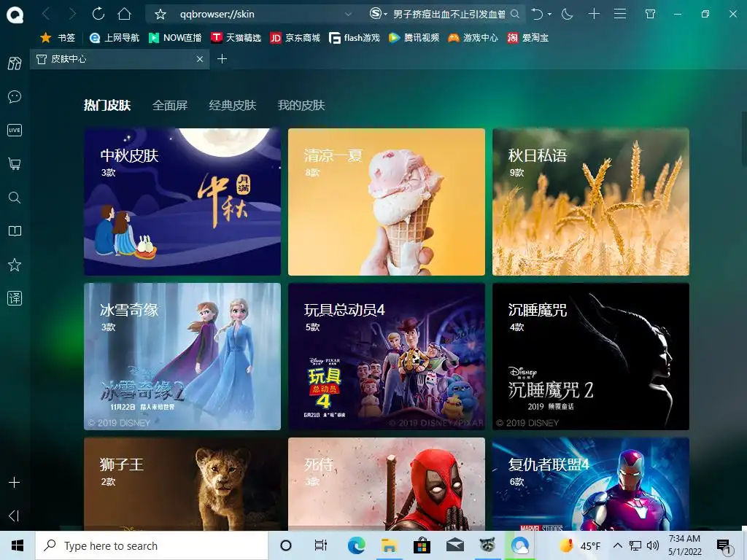Click the undo closed tab arrow

tap(537, 15)
